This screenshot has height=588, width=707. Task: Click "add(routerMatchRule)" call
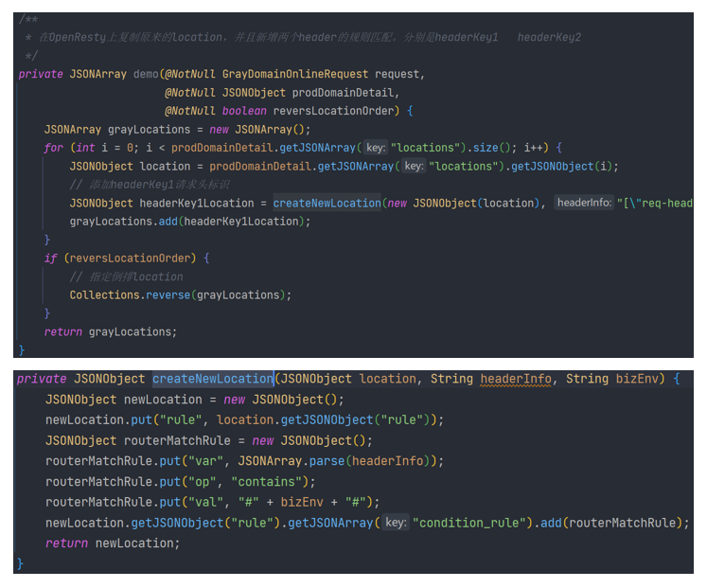611,523
